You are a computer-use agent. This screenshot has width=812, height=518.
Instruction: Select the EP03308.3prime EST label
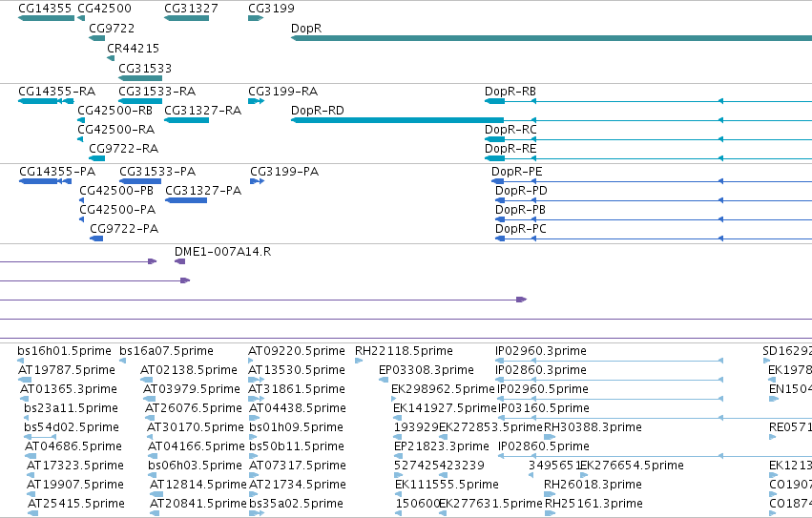pyautogui.click(x=427, y=370)
